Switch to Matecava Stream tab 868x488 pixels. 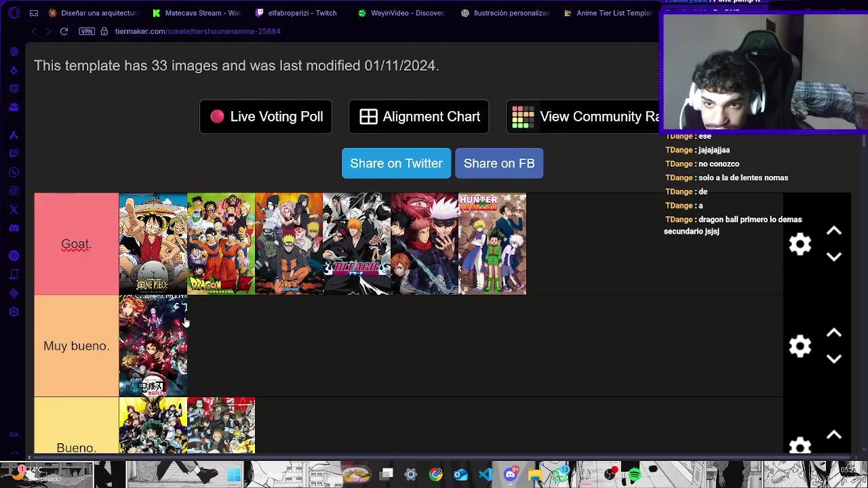(196, 13)
